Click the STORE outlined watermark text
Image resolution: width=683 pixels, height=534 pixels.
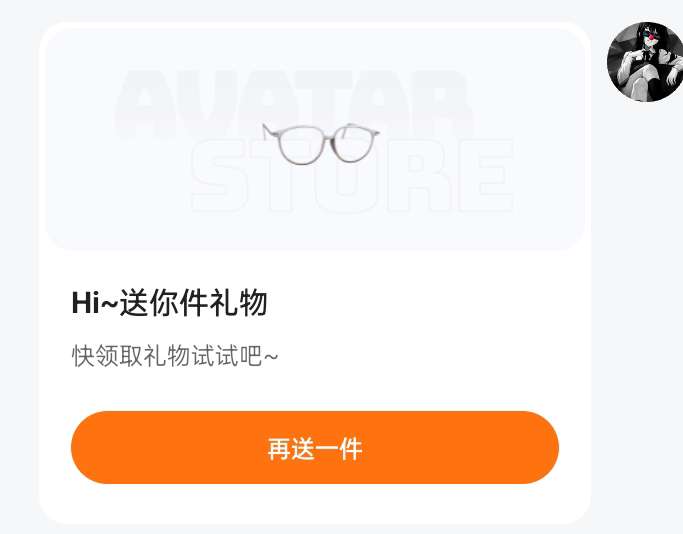[x=352, y=176]
